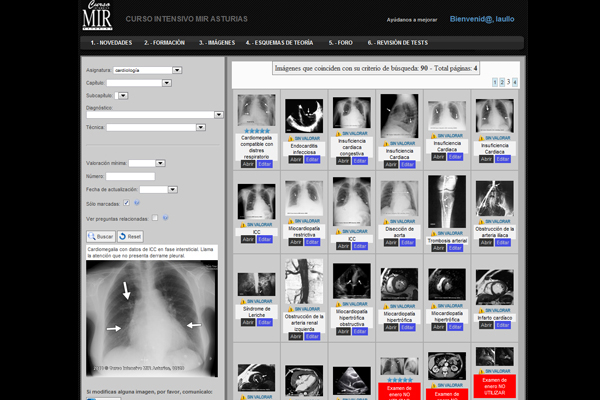Open the Capítulo dropdown
This screenshot has width=600, height=400.
166,83
